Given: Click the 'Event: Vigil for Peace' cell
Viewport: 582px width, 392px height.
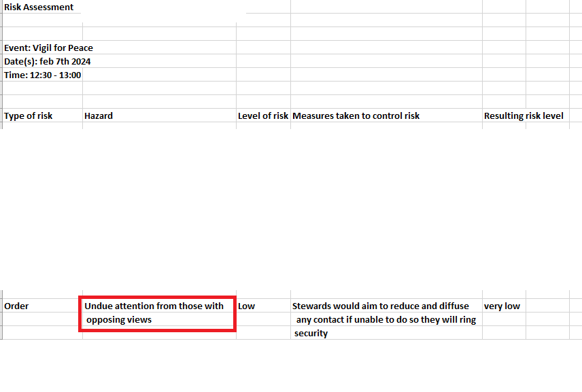Looking at the screenshot, I should click(x=43, y=48).
